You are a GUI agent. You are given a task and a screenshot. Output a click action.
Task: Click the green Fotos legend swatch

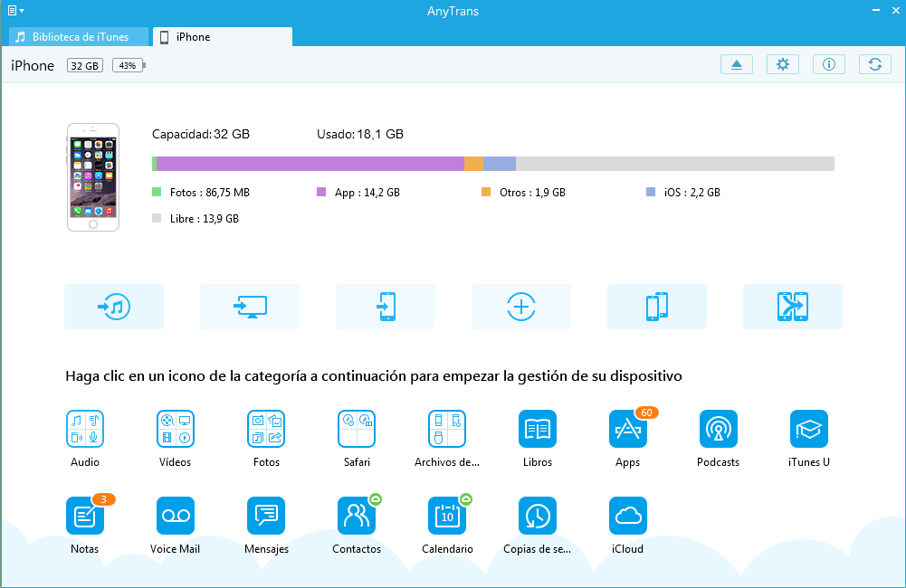[157, 192]
